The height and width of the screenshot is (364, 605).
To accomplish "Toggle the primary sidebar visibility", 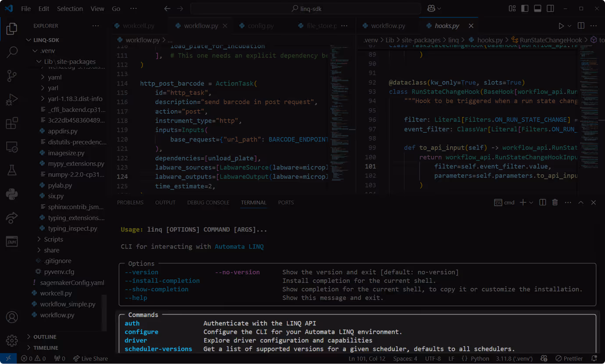I will (x=525, y=8).
